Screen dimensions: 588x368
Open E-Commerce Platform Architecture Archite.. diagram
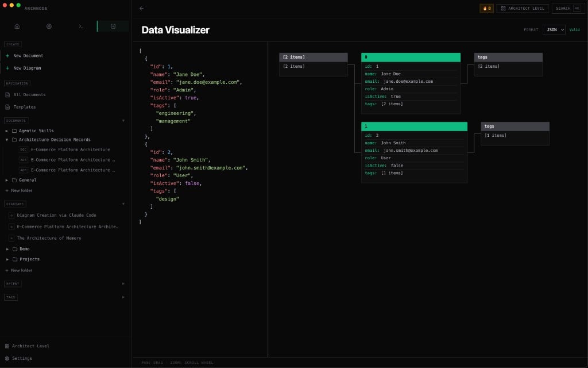pos(68,227)
